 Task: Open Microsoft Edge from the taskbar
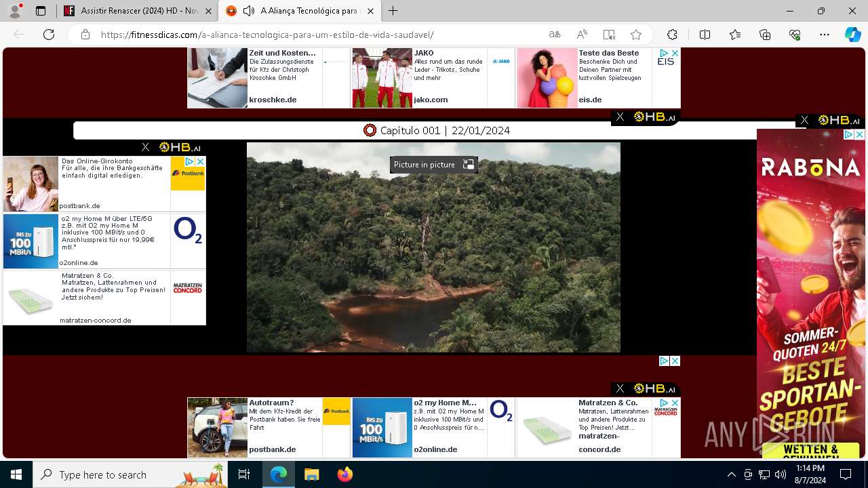click(x=279, y=474)
